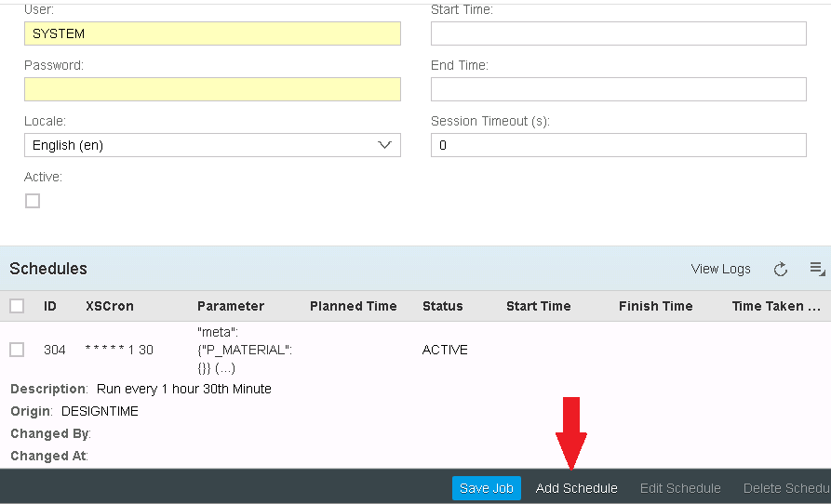
Task: Focus the User input field
Action: pyautogui.click(x=212, y=33)
